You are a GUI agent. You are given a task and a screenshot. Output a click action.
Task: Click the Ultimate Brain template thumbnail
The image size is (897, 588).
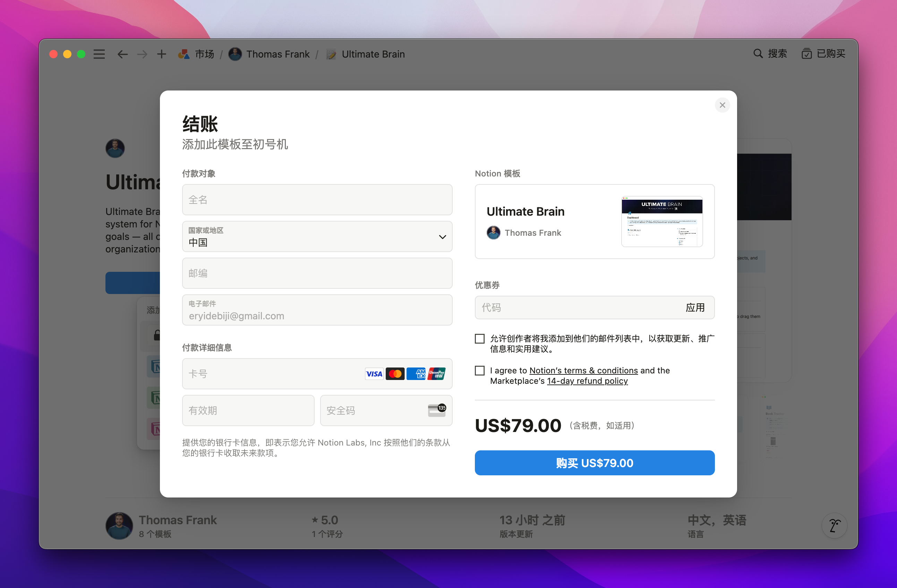pos(661,222)
